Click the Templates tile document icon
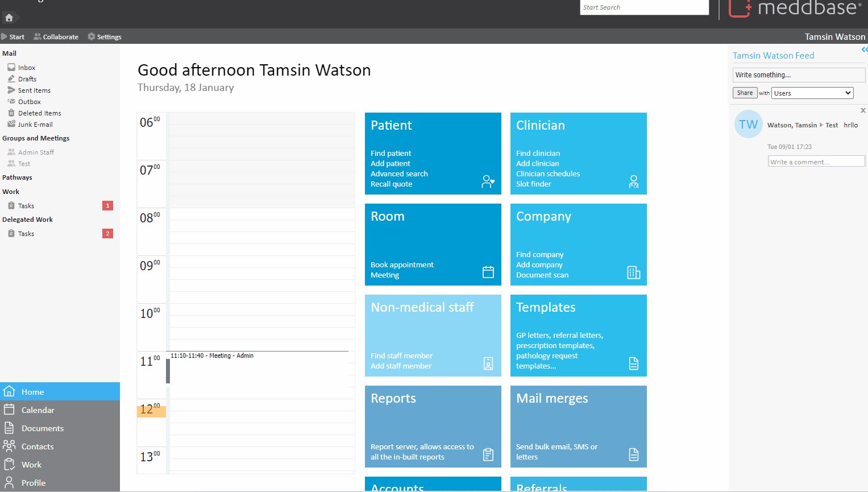This screenshot has height=492, width=868. (633, 363)
